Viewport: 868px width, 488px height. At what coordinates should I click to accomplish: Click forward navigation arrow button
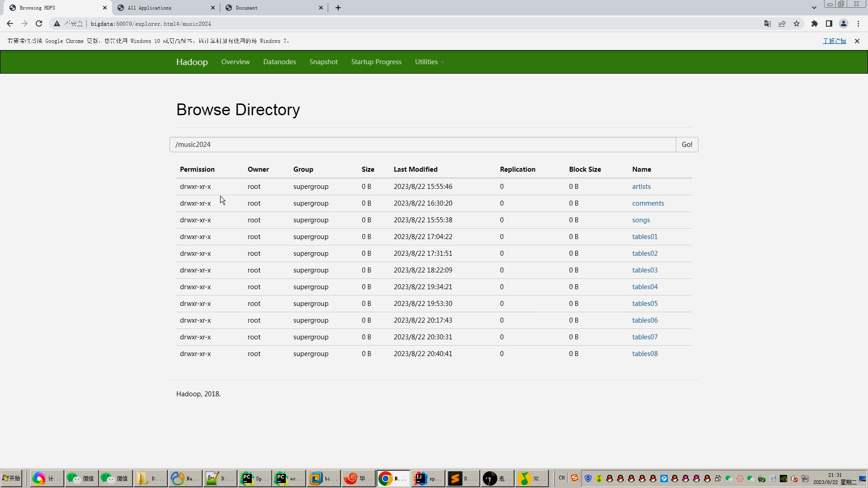pos(24,24)
